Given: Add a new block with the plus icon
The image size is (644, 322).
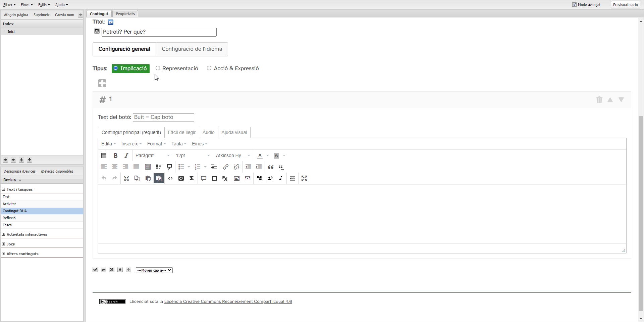Looking at the screenshot, I should pos(102,83).
